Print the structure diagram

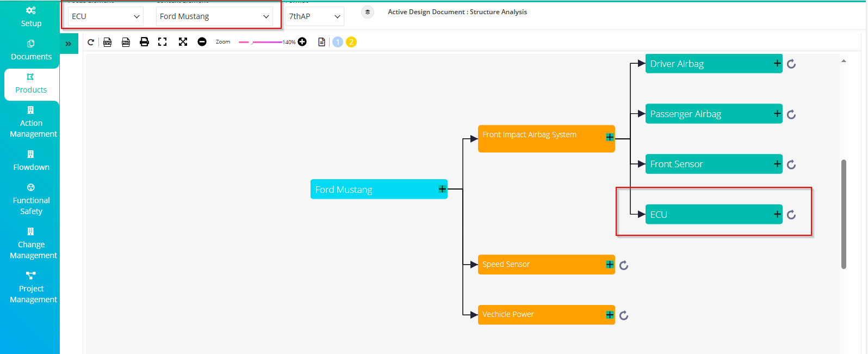point(144,42)
